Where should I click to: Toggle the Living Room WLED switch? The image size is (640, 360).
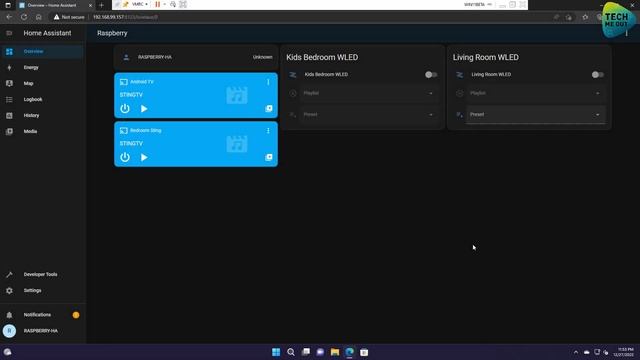click(x=598, y=75)
